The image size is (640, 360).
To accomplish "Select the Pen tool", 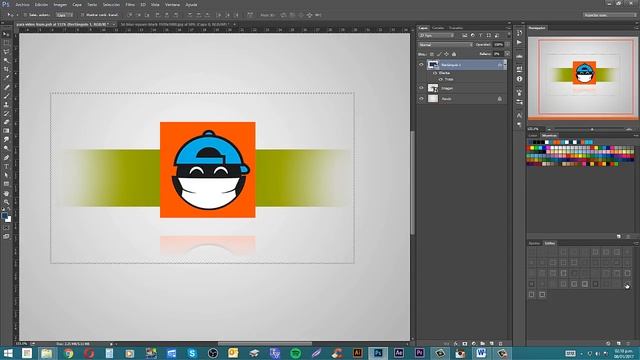I will [6, 158].
